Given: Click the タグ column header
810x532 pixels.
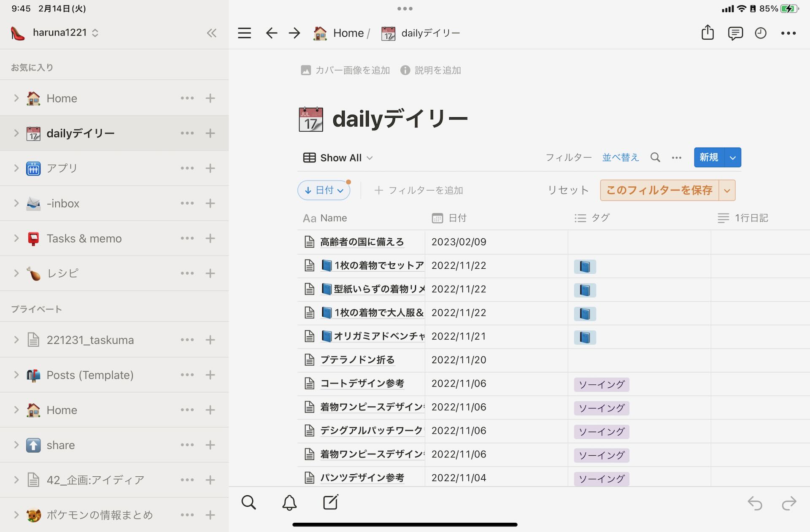Looking at the screenshot, I should (592, 218).
